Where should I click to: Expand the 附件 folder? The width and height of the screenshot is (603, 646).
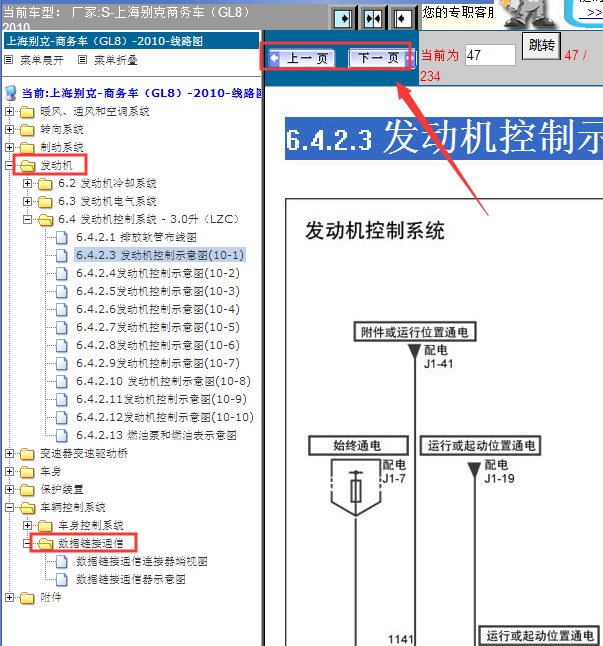9,597
